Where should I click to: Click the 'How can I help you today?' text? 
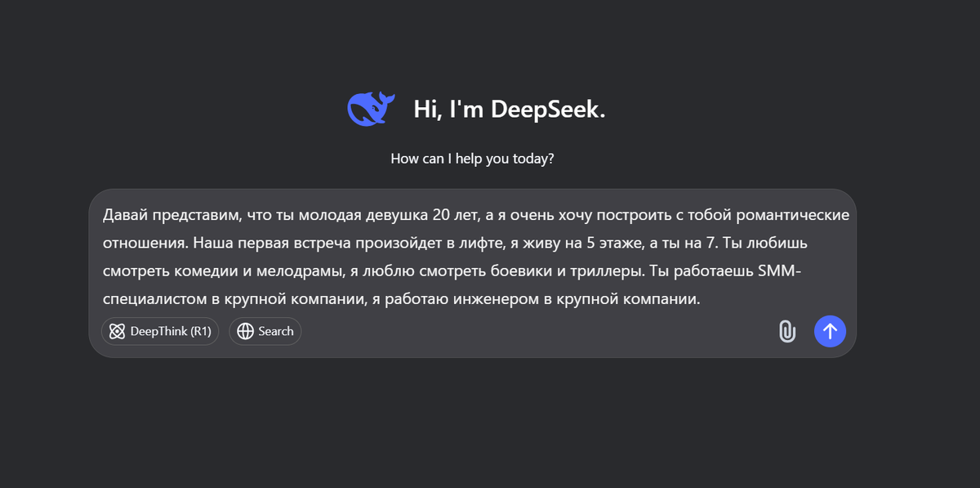click(x=472, y=158)
